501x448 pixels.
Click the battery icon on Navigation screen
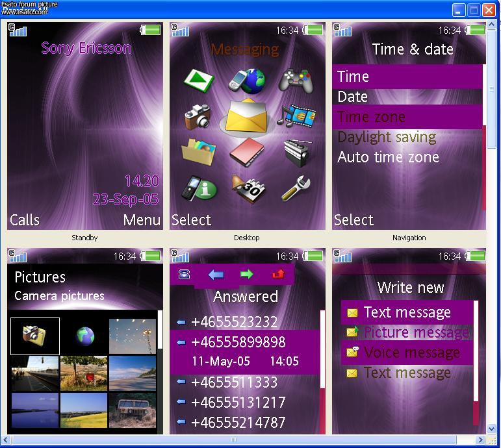click(475, 31)
